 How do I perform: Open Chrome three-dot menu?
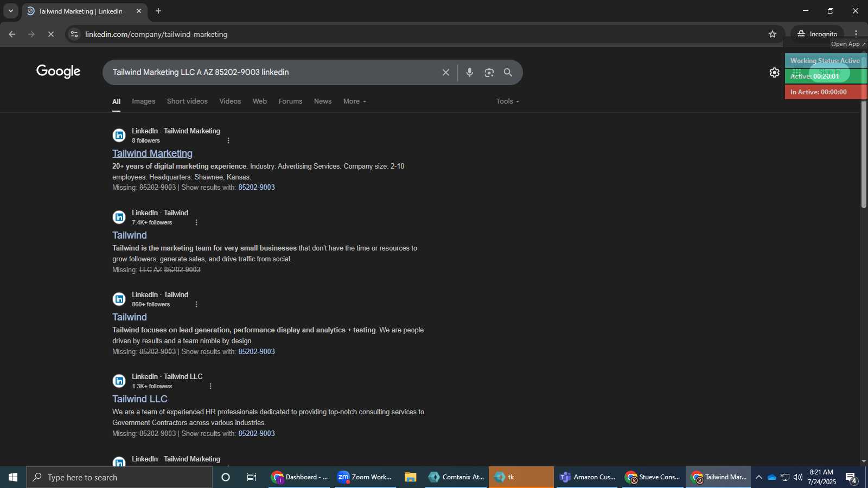pyautogui.click(x=856, y=34)
